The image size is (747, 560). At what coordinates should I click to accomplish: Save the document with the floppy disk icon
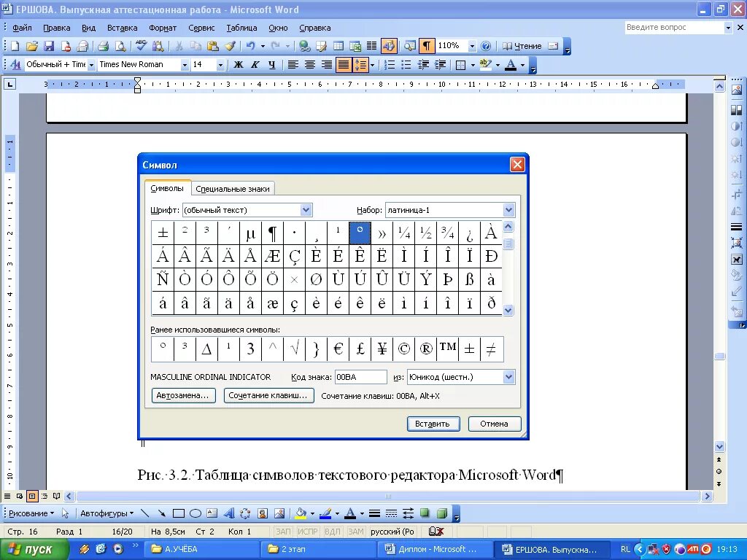(49, 46)
